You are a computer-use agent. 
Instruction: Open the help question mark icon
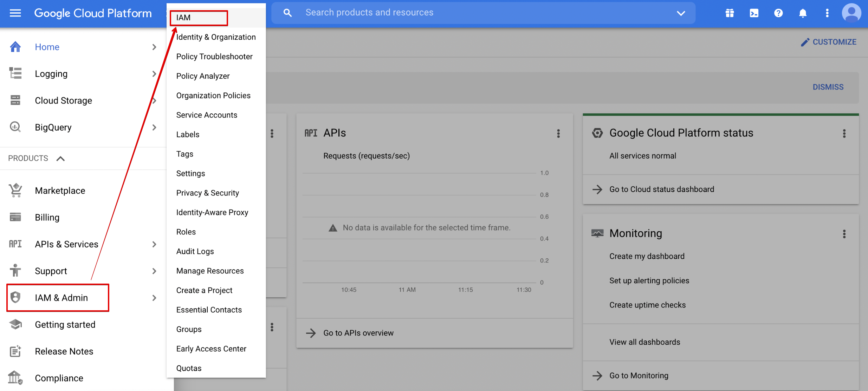pos(778,13)
